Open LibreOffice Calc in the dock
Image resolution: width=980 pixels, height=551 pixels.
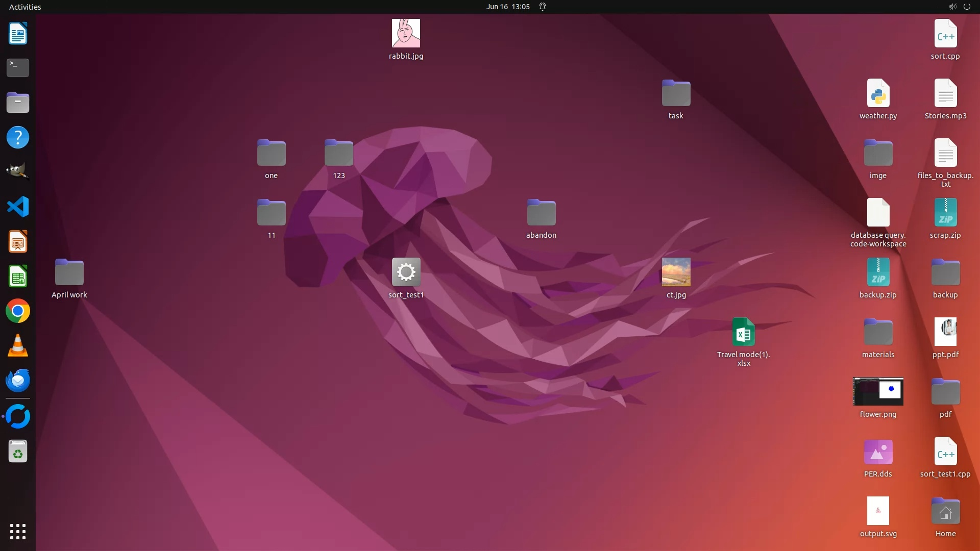[x=18, y=277]
